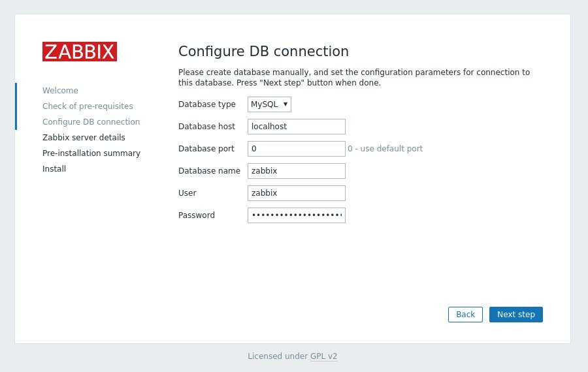Click the Database name text box
This screenshot has height=372, width=588.
pos(296,171)
